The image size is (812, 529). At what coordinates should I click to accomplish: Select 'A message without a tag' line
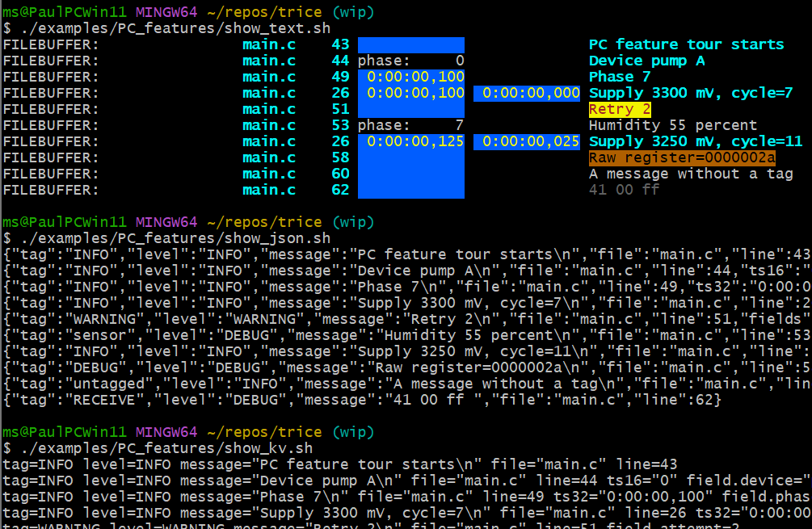[691, 174]
